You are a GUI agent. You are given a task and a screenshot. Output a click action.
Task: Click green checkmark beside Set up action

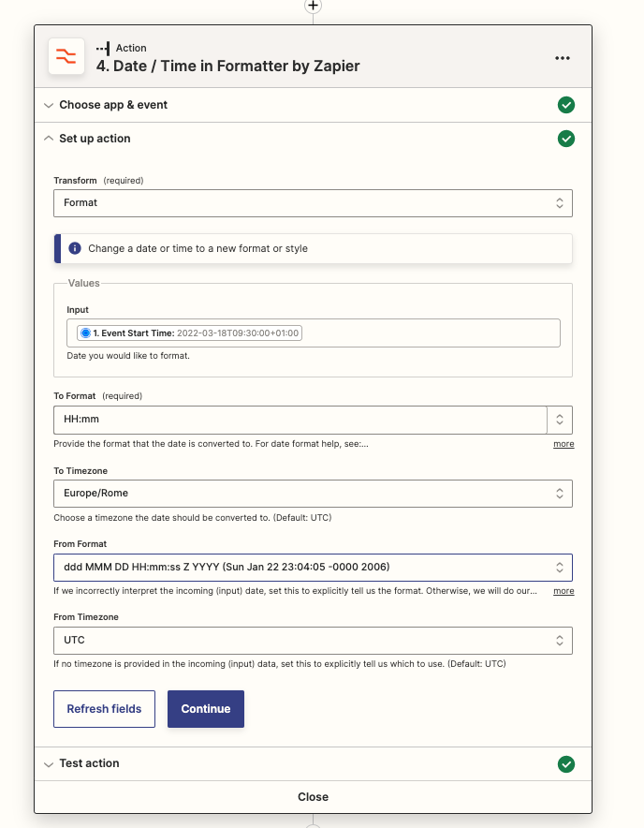coord(565,139)
